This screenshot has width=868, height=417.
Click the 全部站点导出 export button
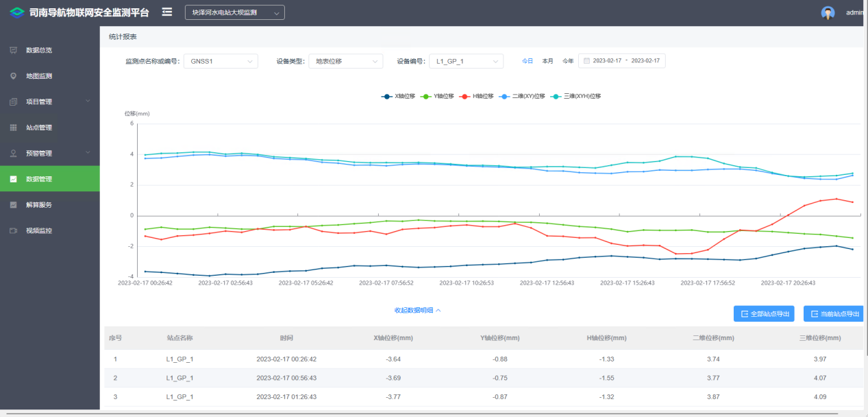pos(764,314)
